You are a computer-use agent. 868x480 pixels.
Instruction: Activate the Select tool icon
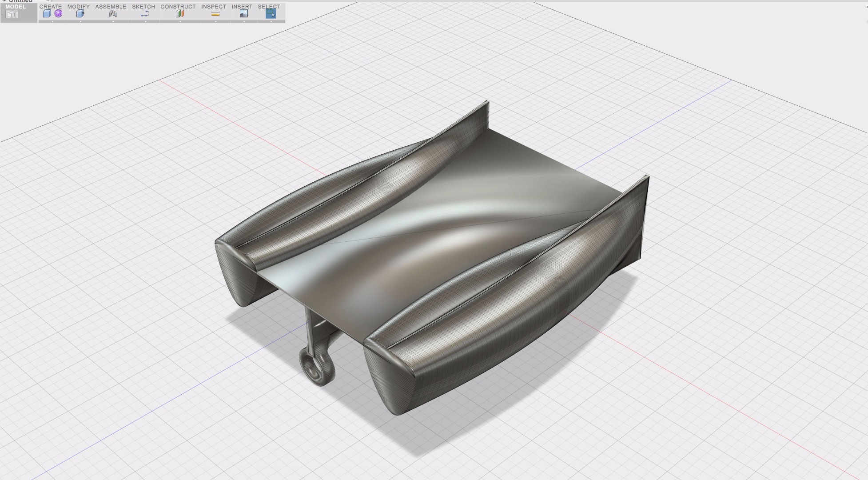(x=271, y=14)
